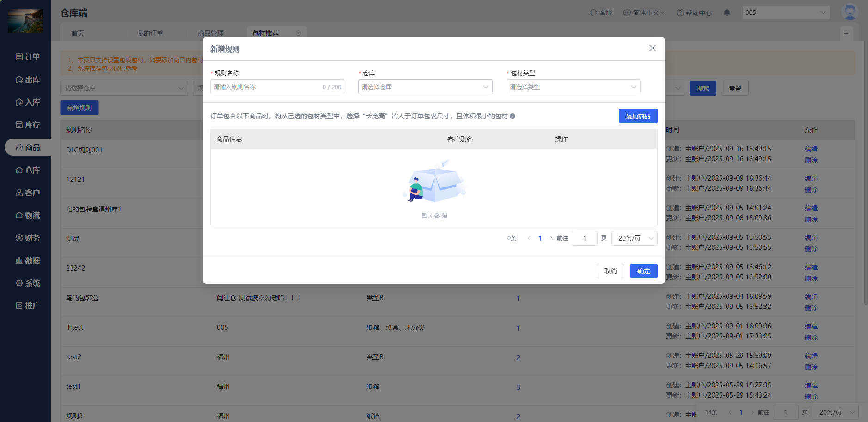Open 订单 in the left sidebar

[28, 57]
